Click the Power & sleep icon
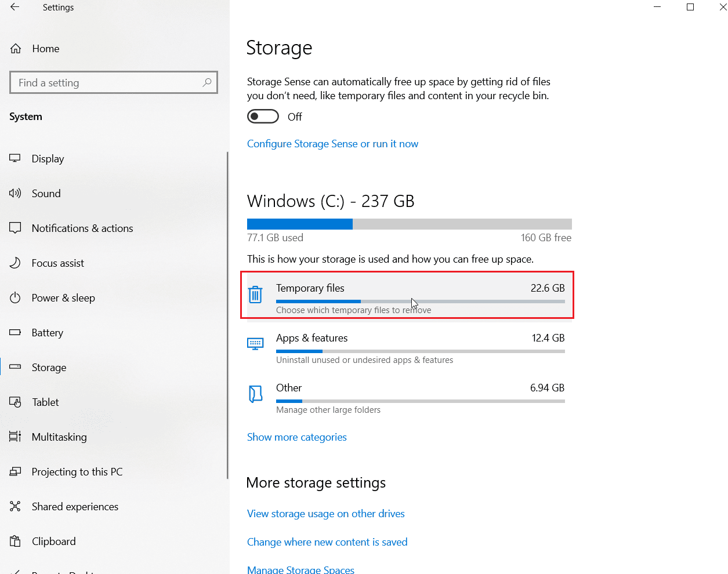Image resolution: width=728 pixels, height=574 pixels. pos(15,297)
